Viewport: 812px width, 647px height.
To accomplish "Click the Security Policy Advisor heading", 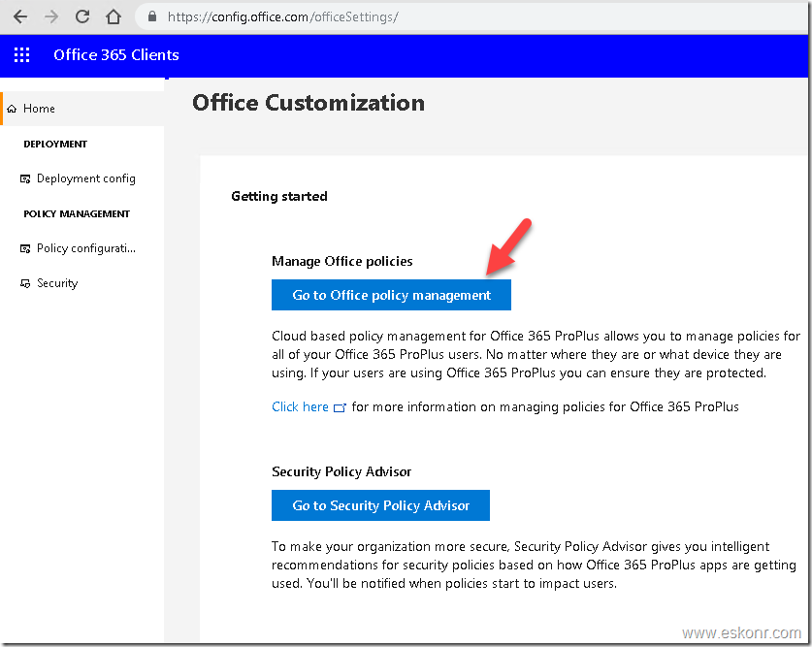I will pyautogui.click(x=341, y=471).
